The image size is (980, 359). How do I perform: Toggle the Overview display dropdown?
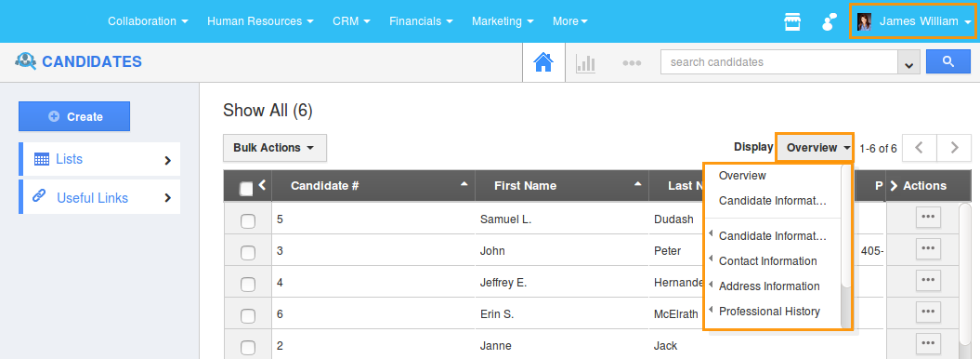(x=815, y=148)
